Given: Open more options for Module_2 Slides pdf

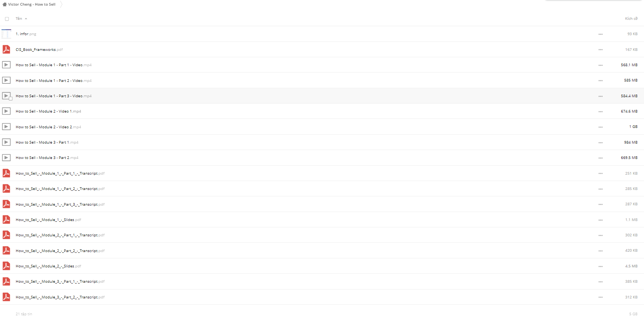Looking at the screenshot, I should (x=600, y=267).
